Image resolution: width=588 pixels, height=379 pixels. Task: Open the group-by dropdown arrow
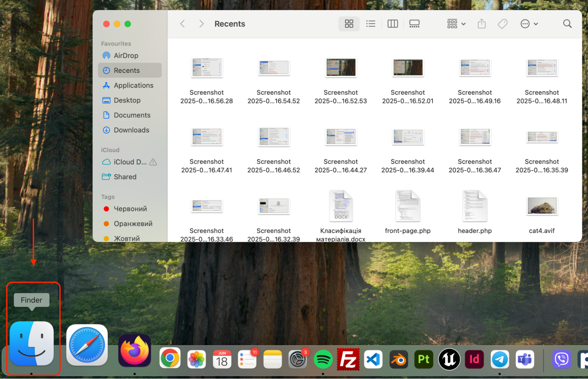[463, 24]
